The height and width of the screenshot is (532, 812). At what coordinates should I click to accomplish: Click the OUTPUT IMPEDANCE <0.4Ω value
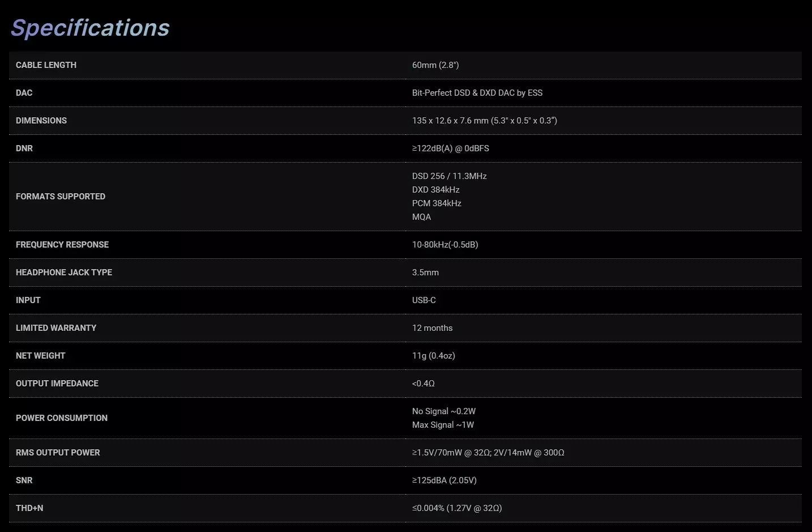click(x=424, y=384)
